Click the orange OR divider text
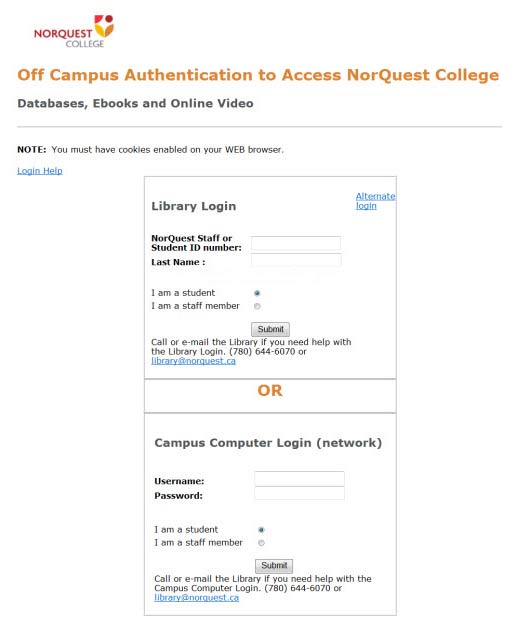Viewport: 514px width, 634px height. 270,391
